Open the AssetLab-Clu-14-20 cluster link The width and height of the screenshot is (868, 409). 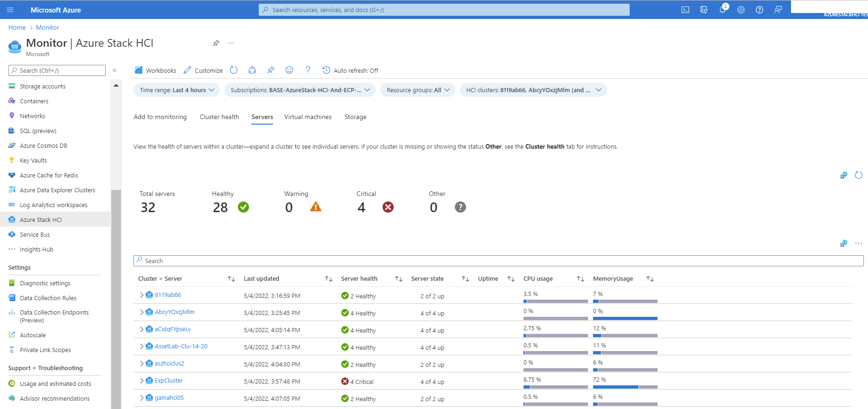181,346
